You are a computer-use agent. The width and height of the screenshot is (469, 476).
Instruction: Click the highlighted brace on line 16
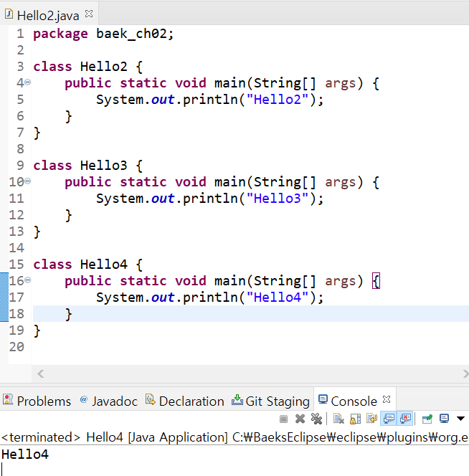pos(376,281)
